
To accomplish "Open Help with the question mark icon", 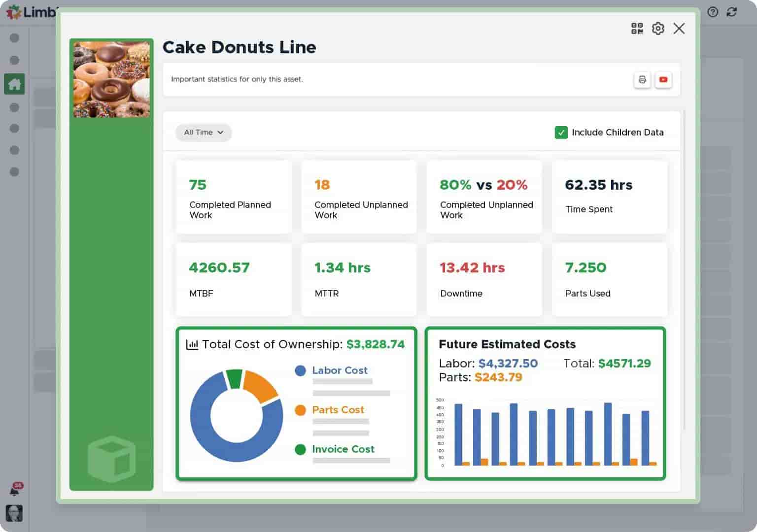I will (713, 12).
